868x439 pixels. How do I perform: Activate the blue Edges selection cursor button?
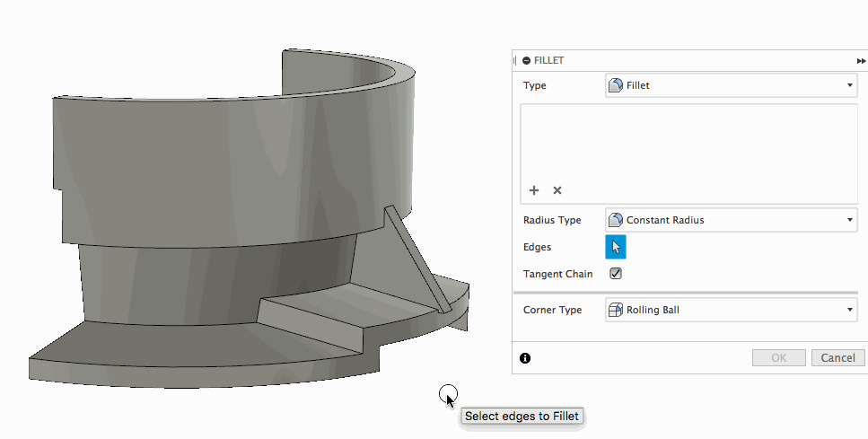616,247
